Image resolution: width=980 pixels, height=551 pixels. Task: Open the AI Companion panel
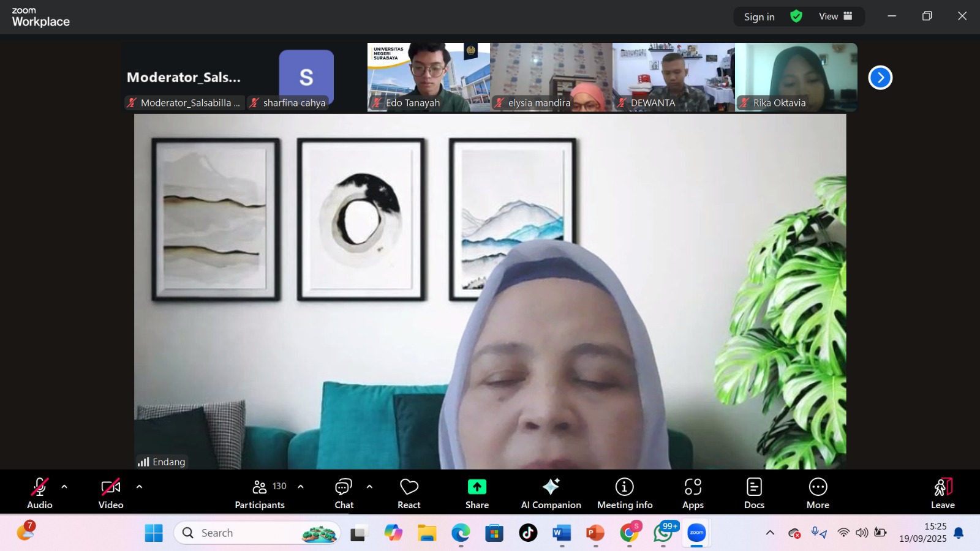coord(551,493)
